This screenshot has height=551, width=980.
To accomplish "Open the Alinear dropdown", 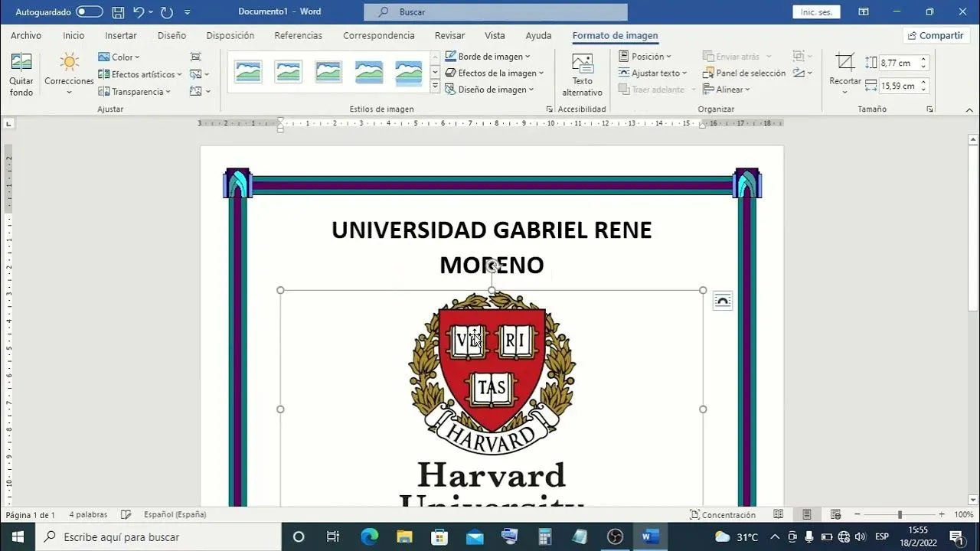I will (x=727, y=90).
